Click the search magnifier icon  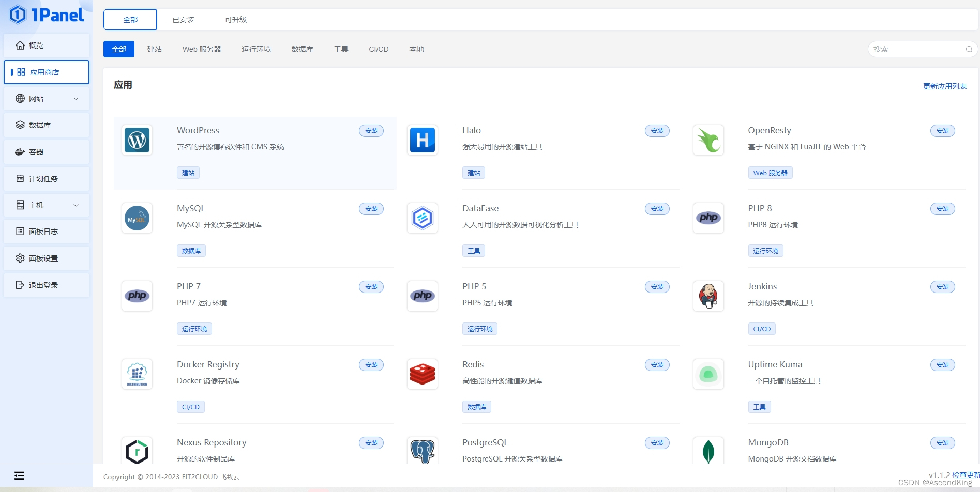point(969,49)
